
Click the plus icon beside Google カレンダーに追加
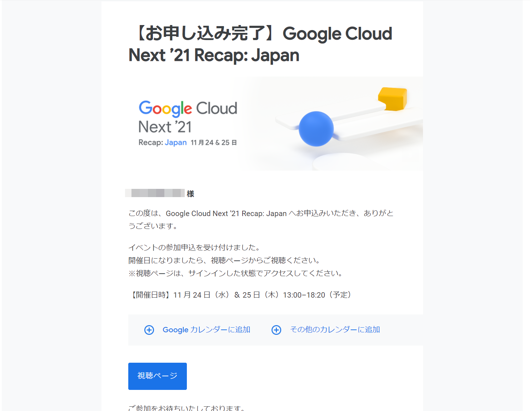coord(149,330)
